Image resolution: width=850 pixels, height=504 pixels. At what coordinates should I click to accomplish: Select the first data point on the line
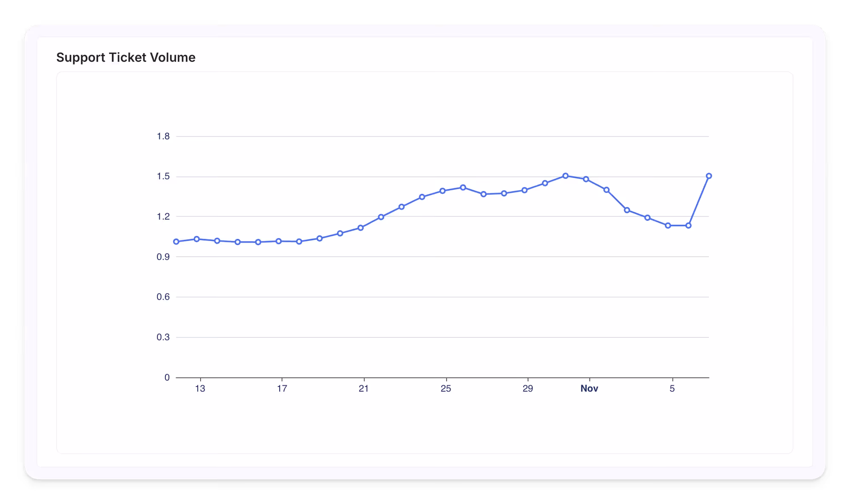[x=176, y=241]
